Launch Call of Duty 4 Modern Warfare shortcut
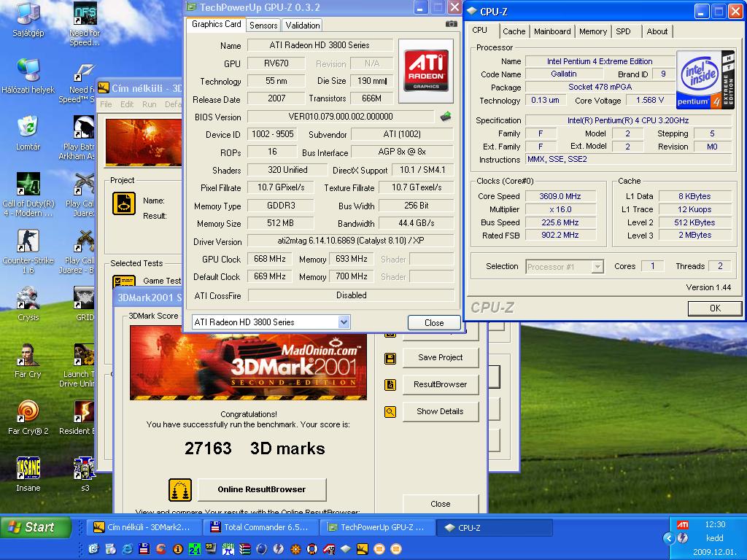Viewport: 747px width, 560px height. coord(28,184)
